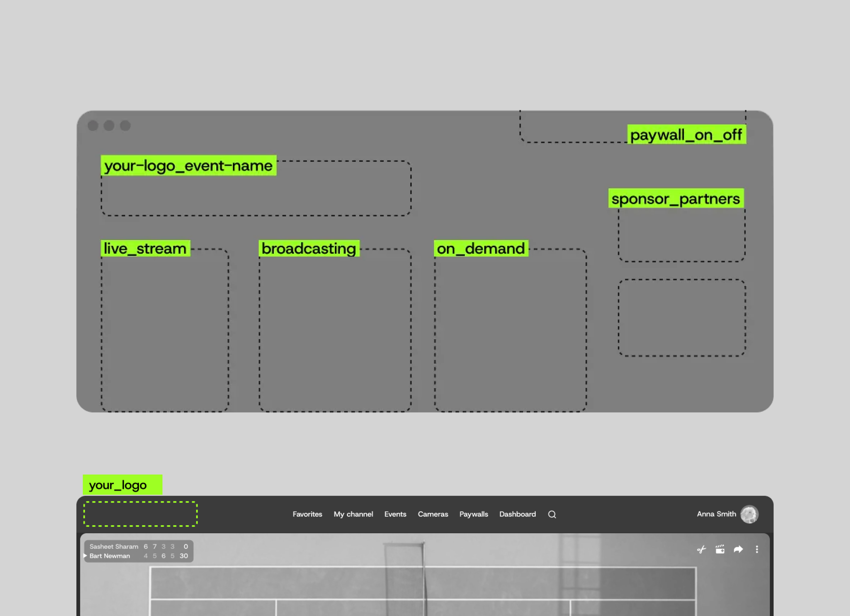Screen dimensions: 850x616
Task: Click the add-clip clapperboard icon
Action: (720, 550)
